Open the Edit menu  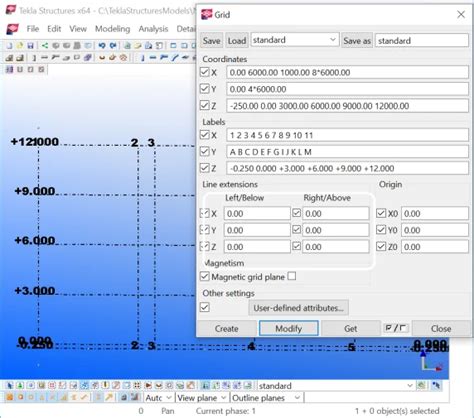(54, 29)
